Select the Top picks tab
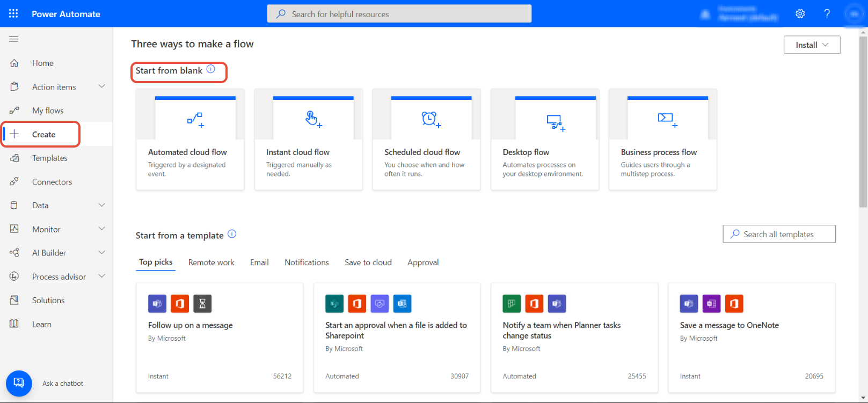868x403 pixels. [156, 262]
